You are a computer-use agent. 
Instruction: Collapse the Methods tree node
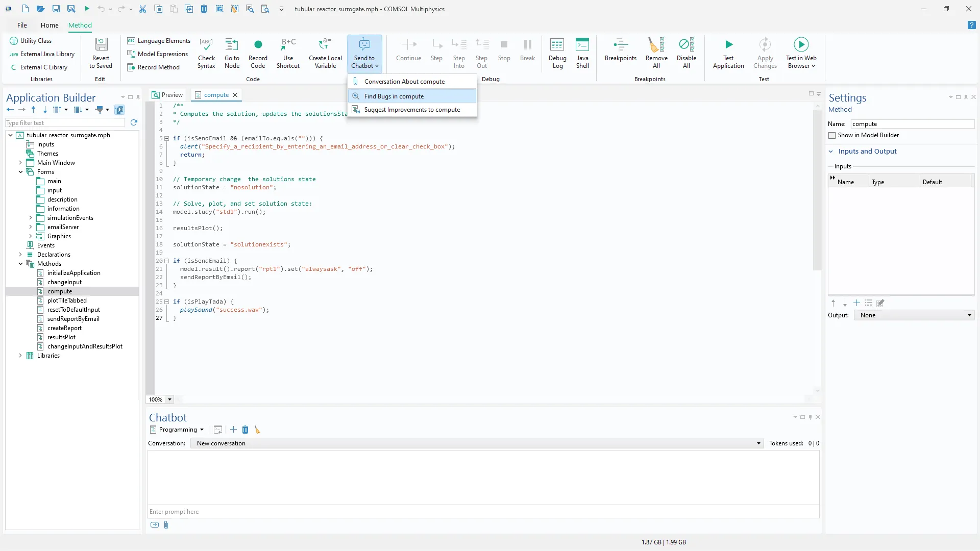point(20,264)
